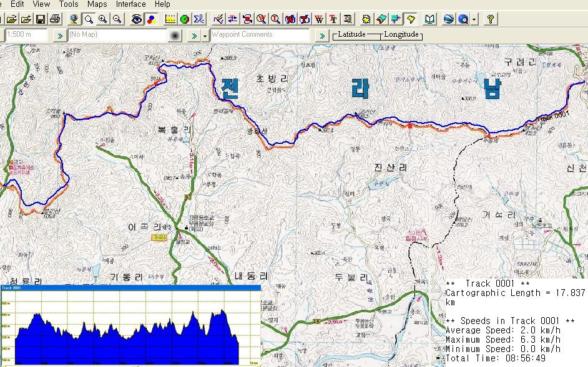Open the Interface menu

pos(130,4)
